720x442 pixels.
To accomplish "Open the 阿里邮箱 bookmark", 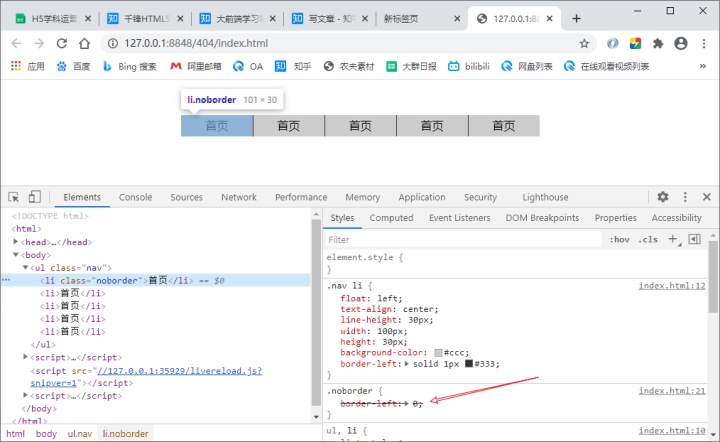I will pyautogui.click(x=196, y=66).
